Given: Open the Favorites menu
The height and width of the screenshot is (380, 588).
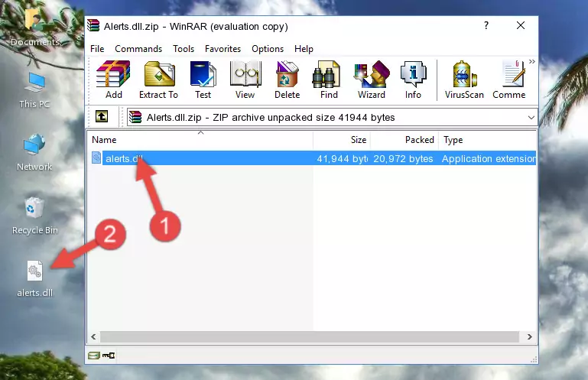Looking at the screenshot, I should coord(223,49).
